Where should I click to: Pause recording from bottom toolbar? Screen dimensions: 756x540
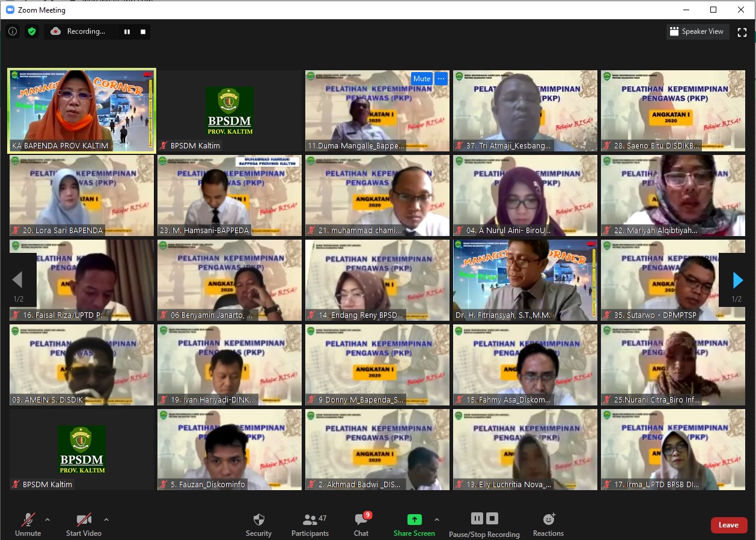pos(477,518)
